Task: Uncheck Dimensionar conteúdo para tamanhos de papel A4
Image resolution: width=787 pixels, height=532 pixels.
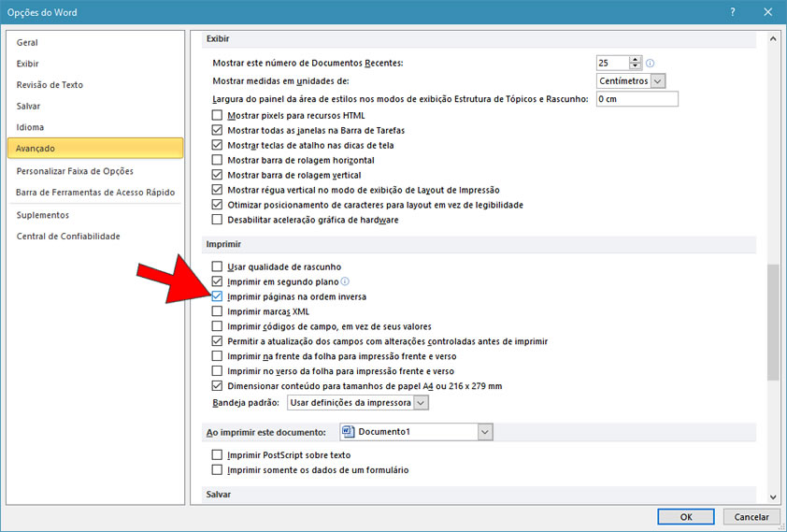Action: click(x=217, y=386)
